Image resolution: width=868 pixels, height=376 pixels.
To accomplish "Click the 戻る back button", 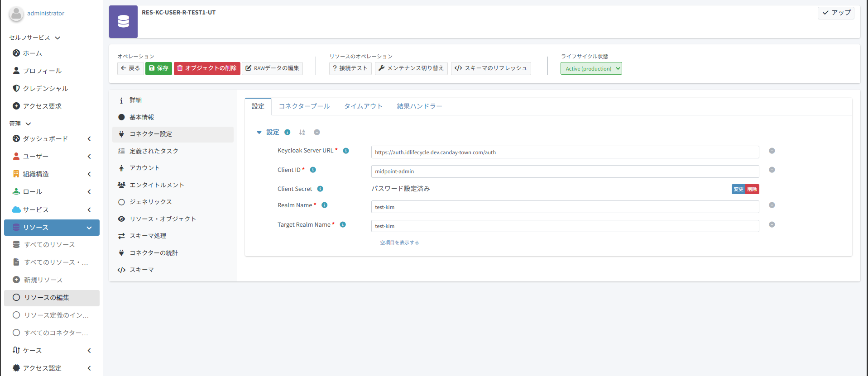I will point(130,68).
